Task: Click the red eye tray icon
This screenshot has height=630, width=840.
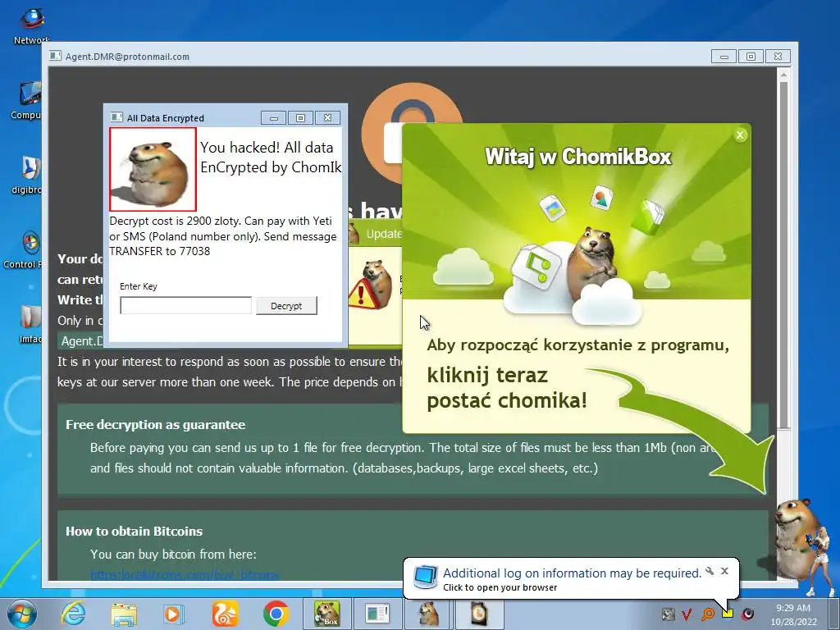Action: [747, 614]
